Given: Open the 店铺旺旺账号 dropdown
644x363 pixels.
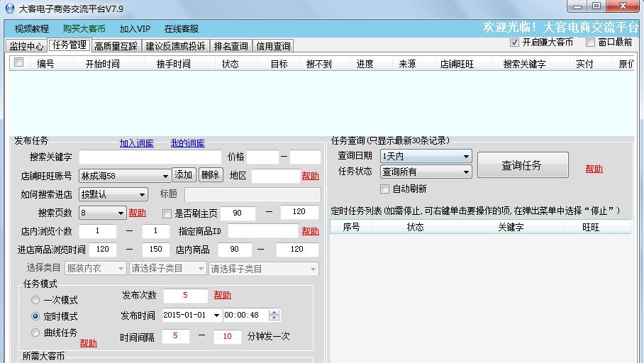Looking at the screenshot, I should coord(165,176).
